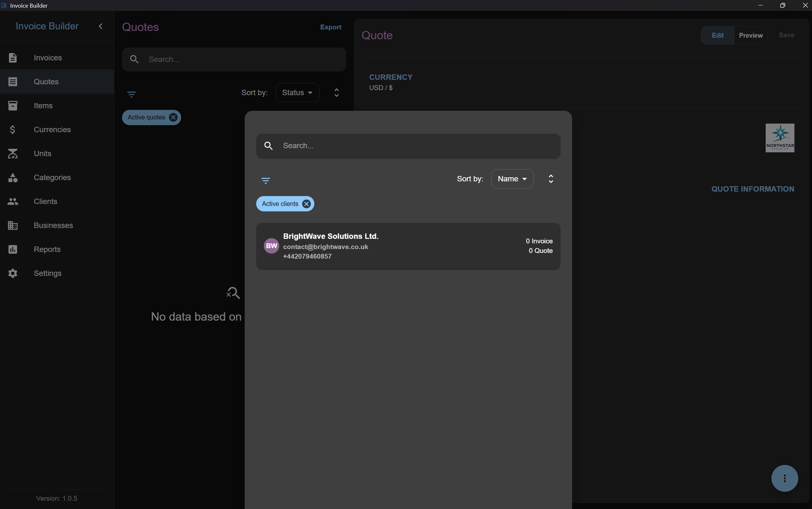
Task: Click the BW client avatar
Action: tap(271, 246)
